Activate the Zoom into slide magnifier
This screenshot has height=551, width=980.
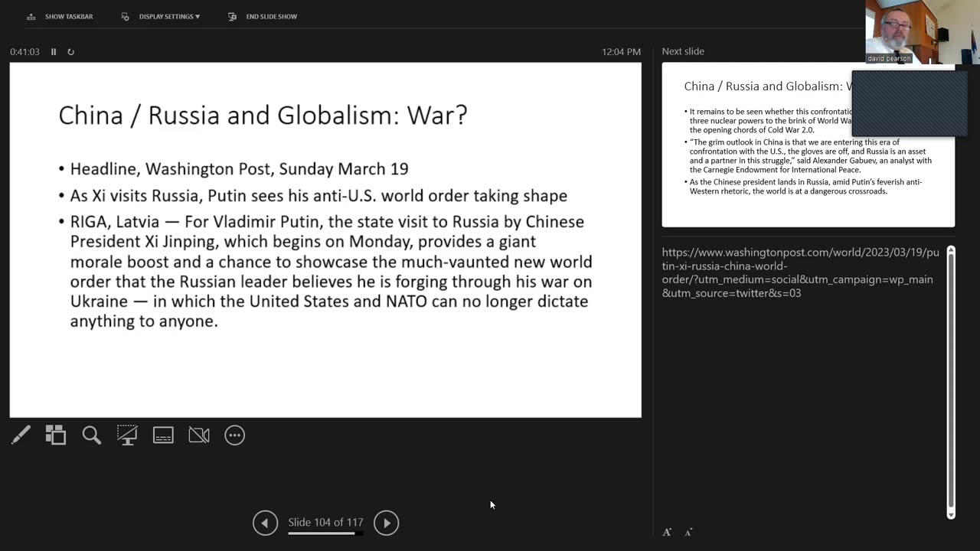[x=92, y=435]
